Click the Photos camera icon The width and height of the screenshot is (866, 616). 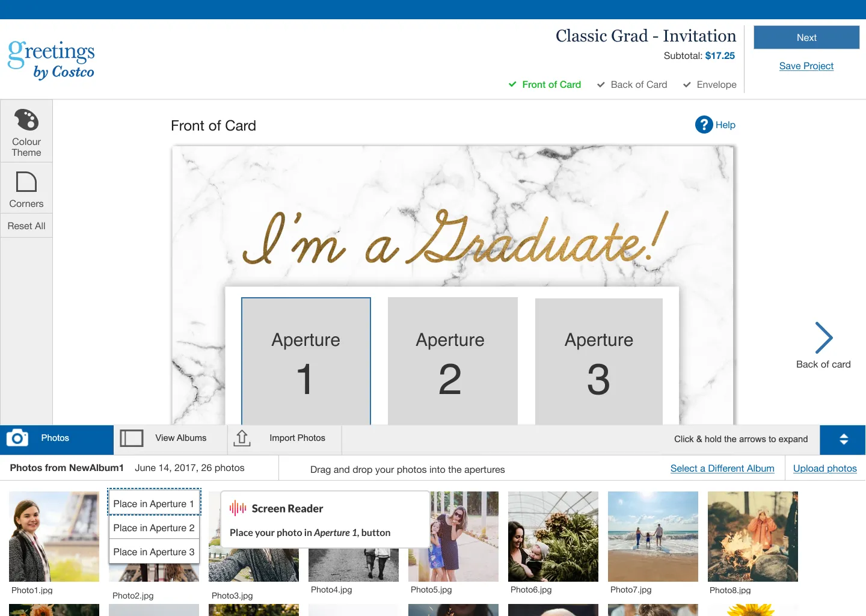(x=17, y=438)
